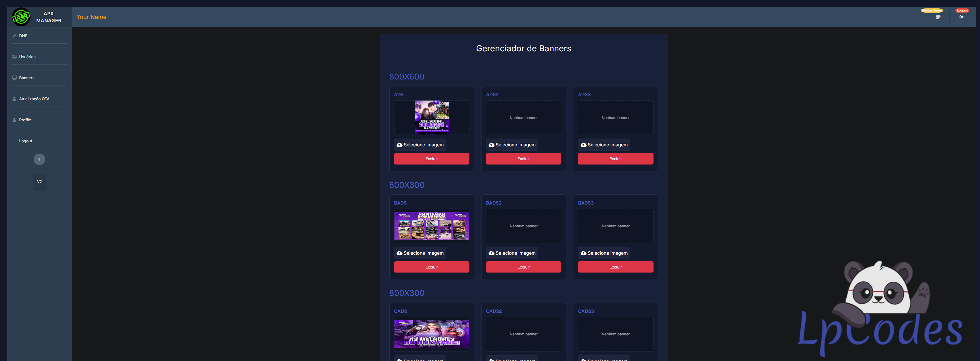Click the CADS banner preview thumbnail
Image resolution: width=980 pixels, height=361 pixels.
pyautogui.click(x=431, y=334)
